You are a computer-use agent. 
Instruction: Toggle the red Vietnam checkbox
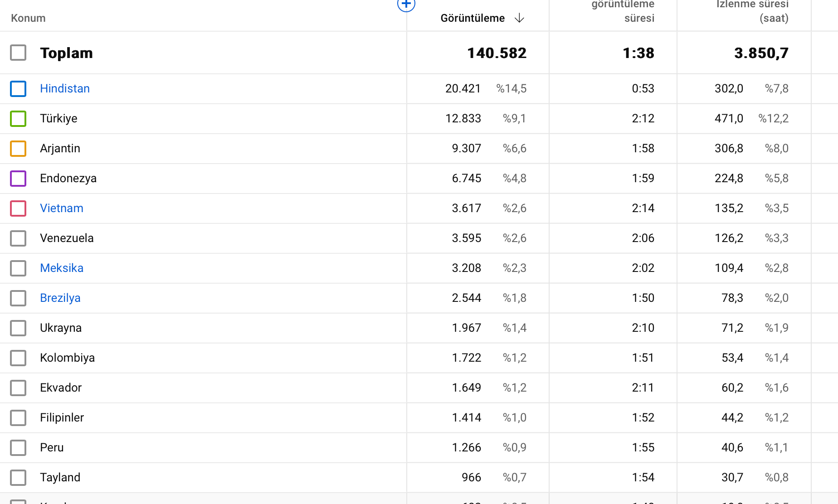(18, 208)
